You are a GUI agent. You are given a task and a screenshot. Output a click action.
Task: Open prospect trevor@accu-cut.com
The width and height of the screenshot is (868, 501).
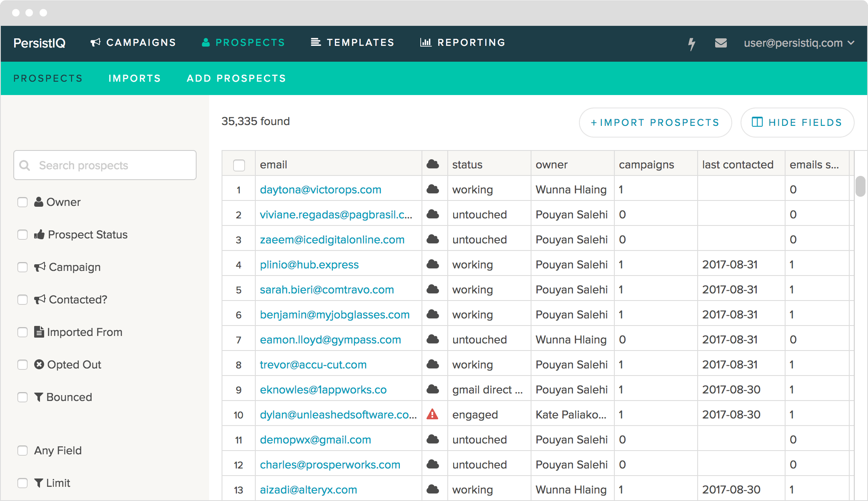point(313,365)
